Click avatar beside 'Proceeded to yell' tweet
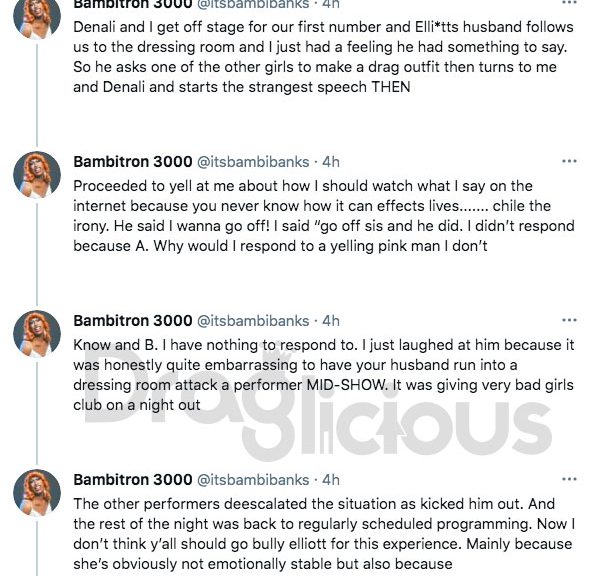This screenshot has height=576, width=592. [37, 175]
